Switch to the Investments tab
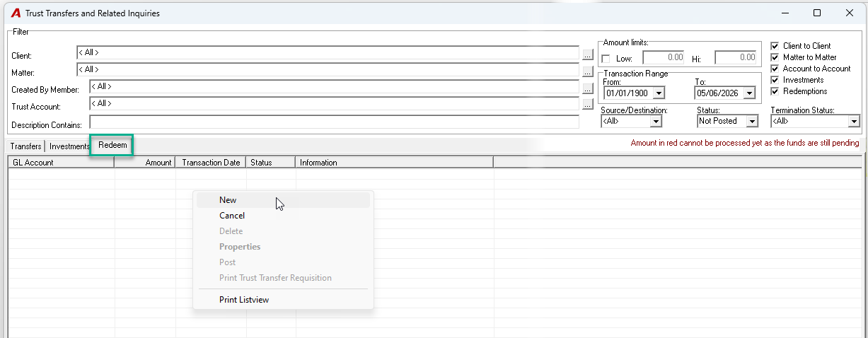 click(x=69, y=146)
